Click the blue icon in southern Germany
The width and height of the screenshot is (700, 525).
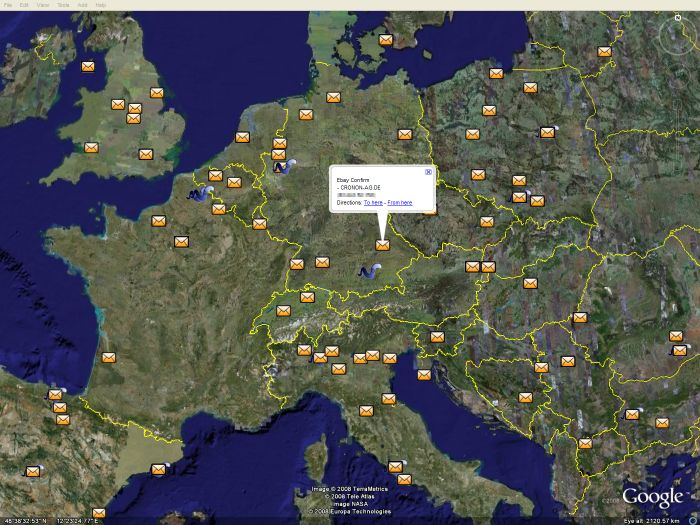pyautogui.click(x=368, y=271)
